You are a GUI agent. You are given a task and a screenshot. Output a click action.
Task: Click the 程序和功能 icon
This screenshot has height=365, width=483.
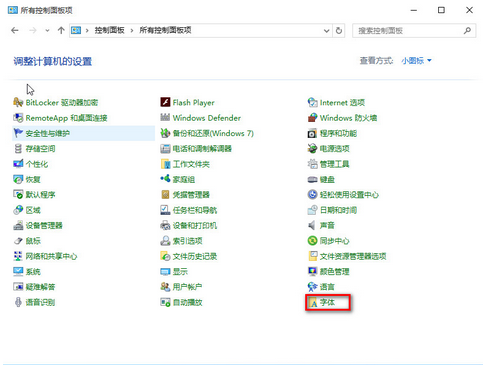(312, 133)
